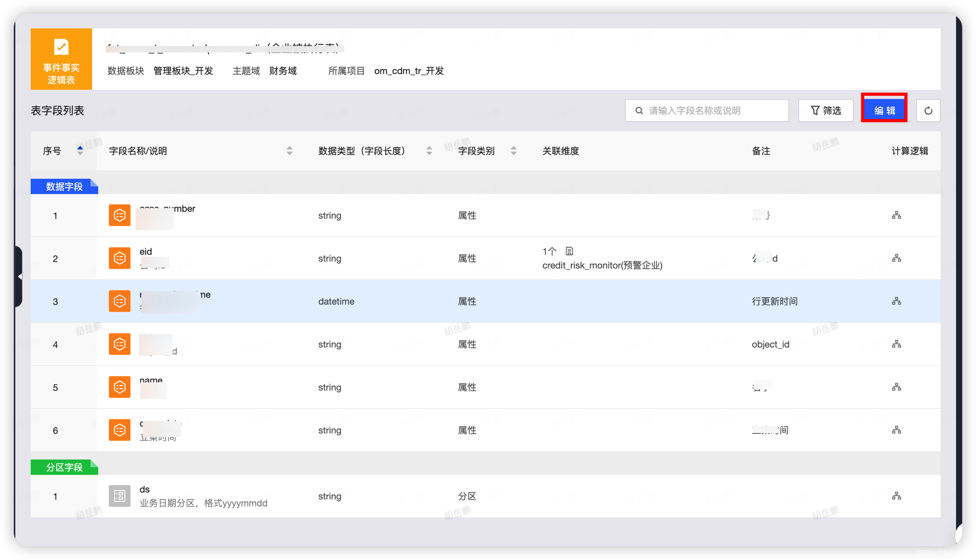Click orange field icon in row 1
The height and width of the screenshot is (560, 976).
point(120,215)
